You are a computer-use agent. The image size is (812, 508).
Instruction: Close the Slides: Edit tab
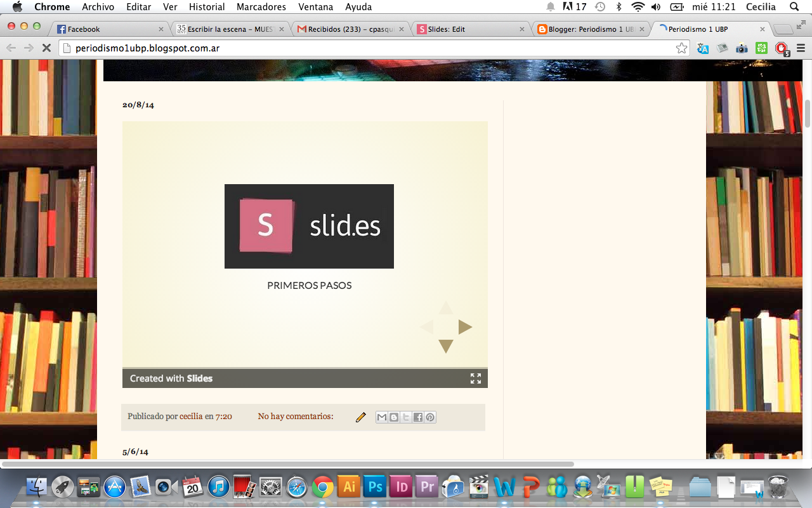tap(522, 29)
